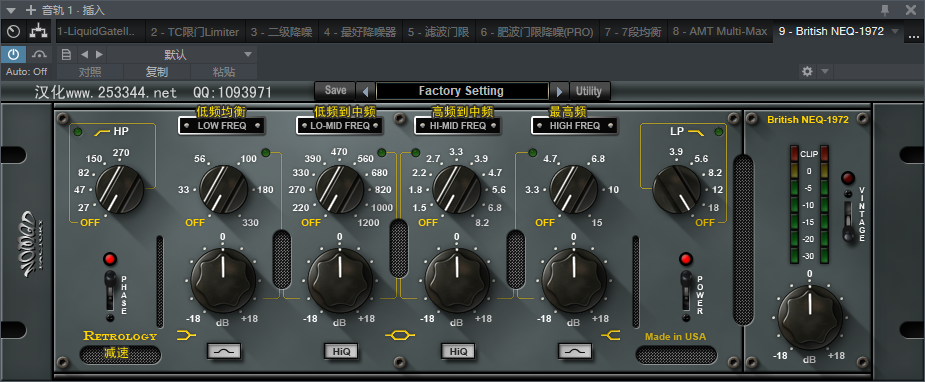The image size is (925, 382).
Task: Click the HP filter green LED indicator
Action: click(x=78, y=132)
